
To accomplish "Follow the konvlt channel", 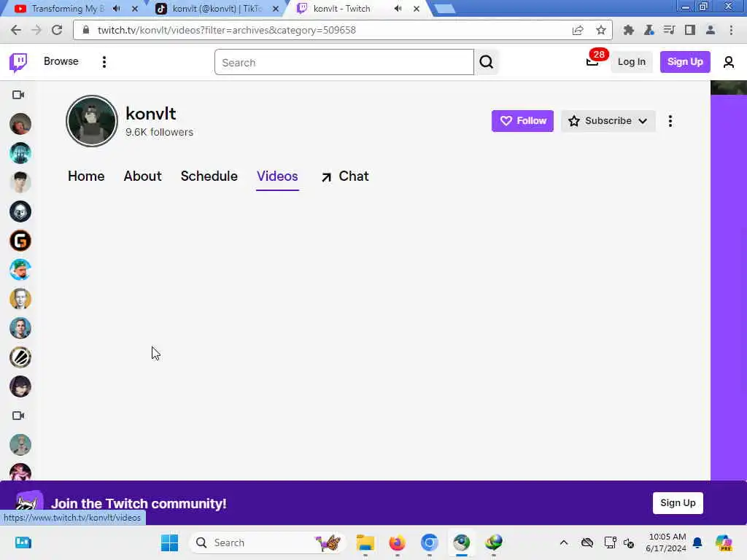I will click(x=522, y=121).
